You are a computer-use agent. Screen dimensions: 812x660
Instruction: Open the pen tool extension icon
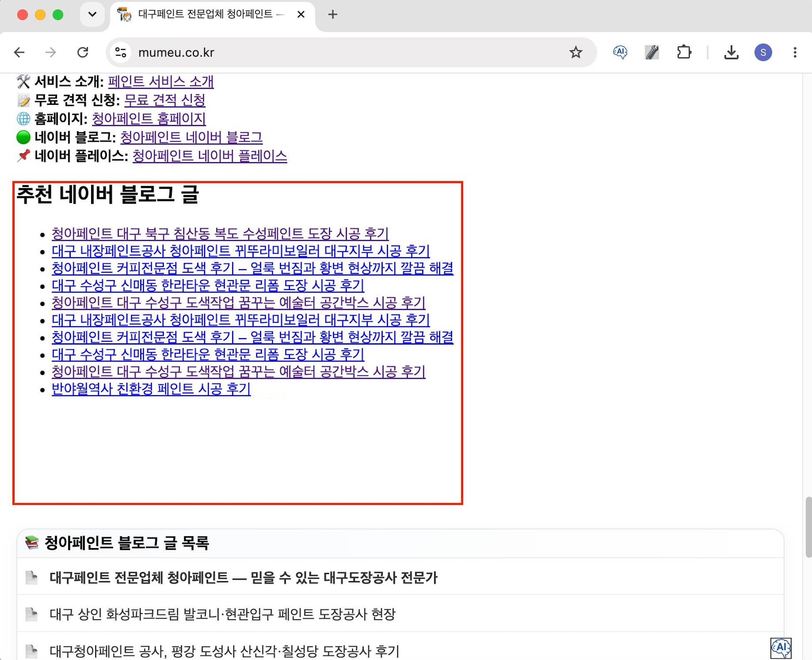652,52
